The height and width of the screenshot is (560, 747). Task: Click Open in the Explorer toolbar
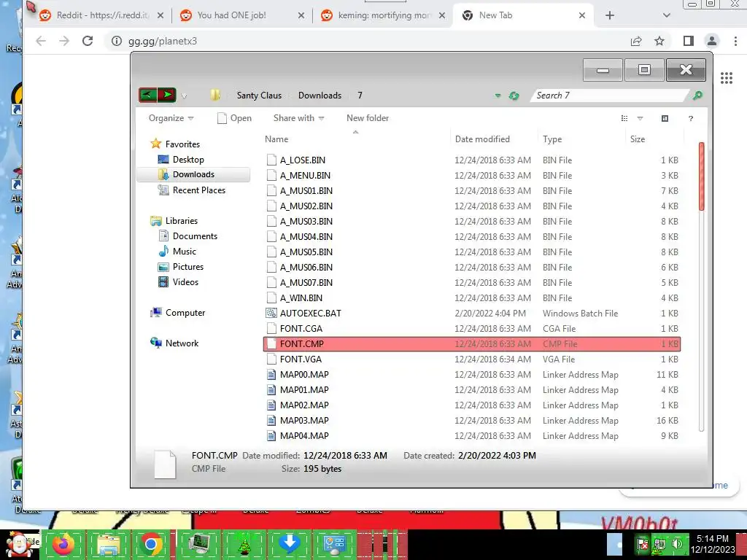click(x=234, y=118)
